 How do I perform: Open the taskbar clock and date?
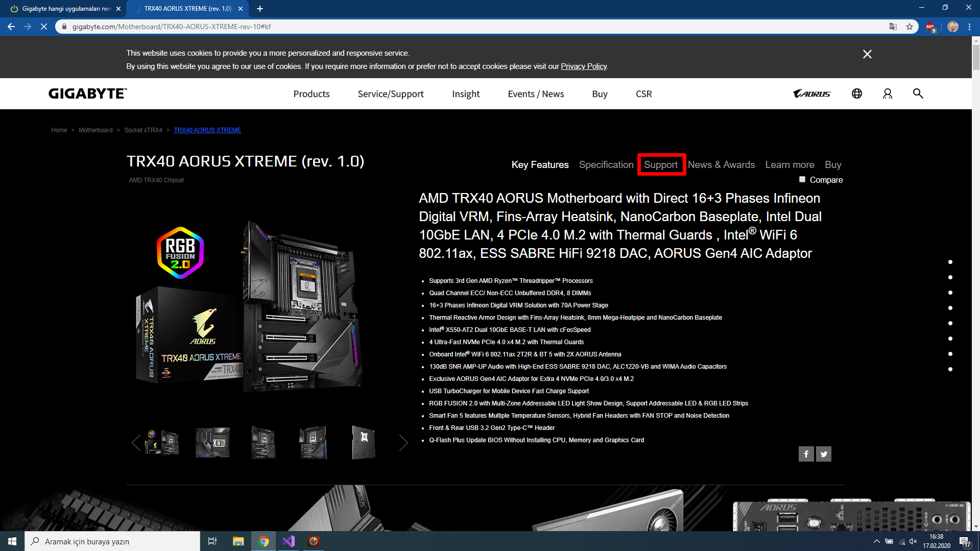(x=936, y=541)
